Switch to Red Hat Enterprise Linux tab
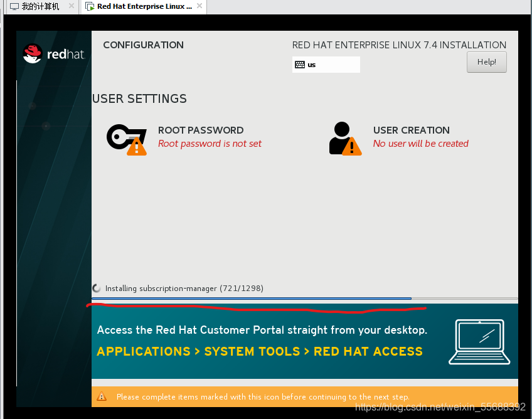532x419 pixels. tap(144, 6)
